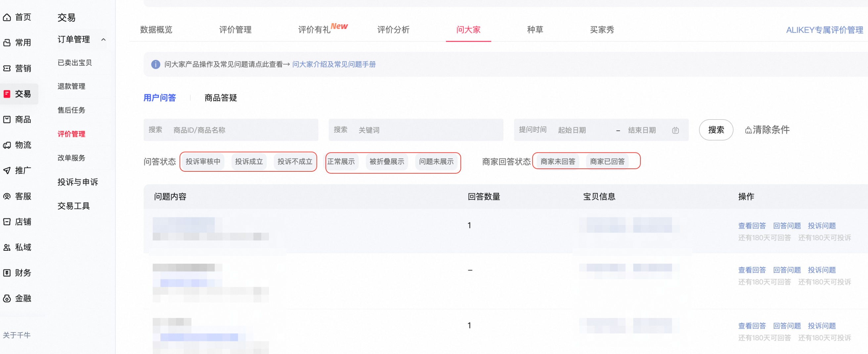Viewport: 868px width, 354px height.
Task: Click 查看回答 in the first row
Action: 752,226
